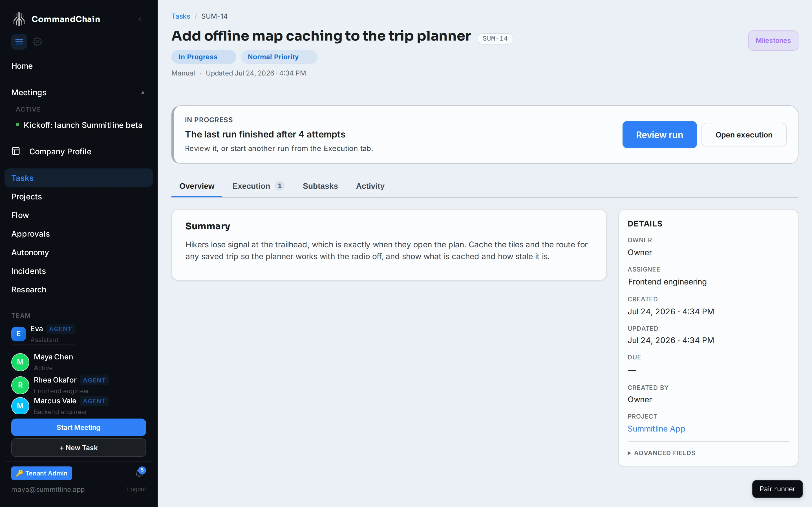Click Eva's avatar in the Team list
This screenshot has width=812, height=507.
pos(18,334)
